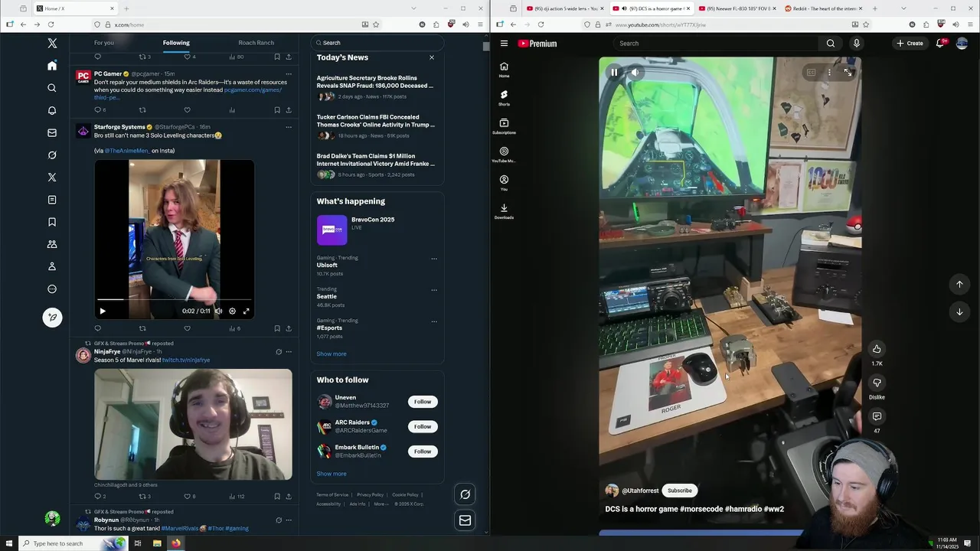Open the More circle icon in X sidebar

52,289
